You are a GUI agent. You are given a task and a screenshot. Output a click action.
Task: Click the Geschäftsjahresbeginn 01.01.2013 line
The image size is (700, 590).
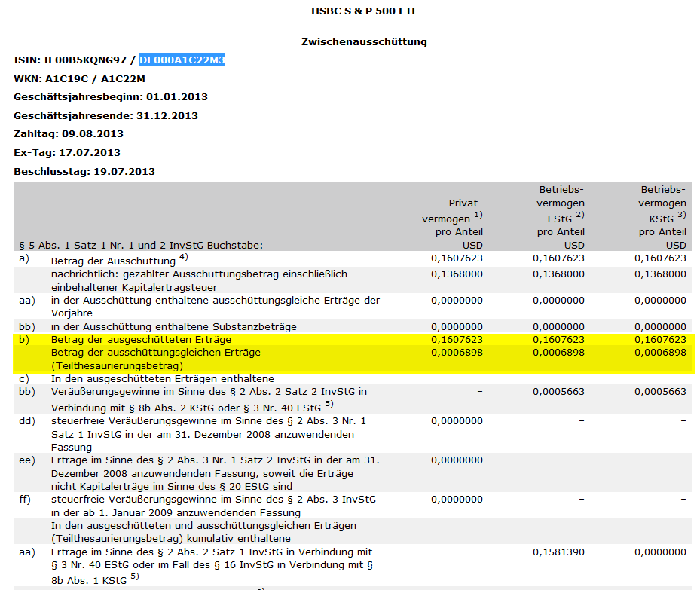(x=111, y=97)
